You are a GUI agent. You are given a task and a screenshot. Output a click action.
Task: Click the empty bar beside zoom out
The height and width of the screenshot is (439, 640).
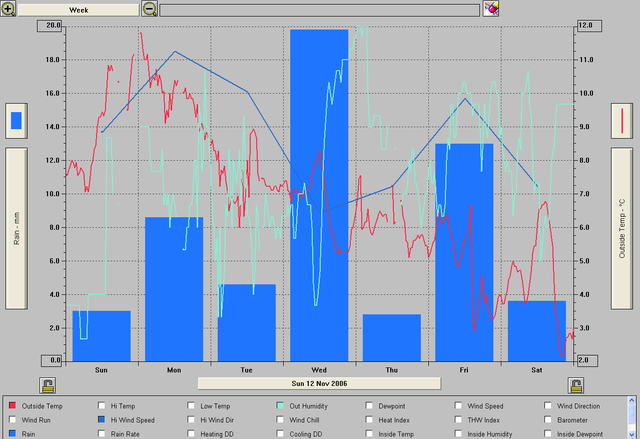pyautogui.click(x=319, y=9)
